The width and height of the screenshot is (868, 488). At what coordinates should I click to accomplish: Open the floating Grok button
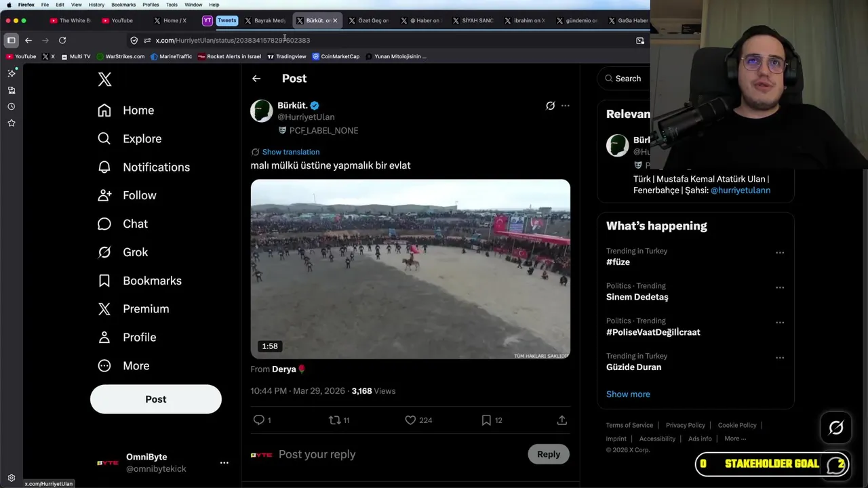coord(836,428)
